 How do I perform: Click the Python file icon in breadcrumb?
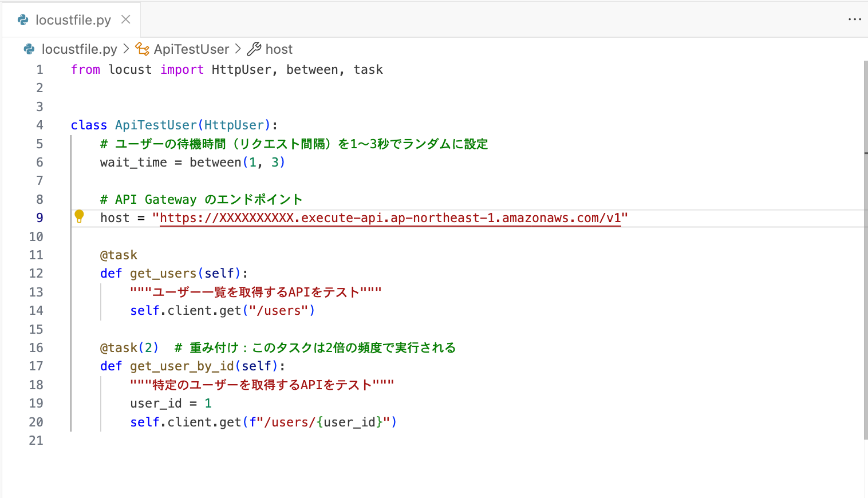tap(29, 49)
